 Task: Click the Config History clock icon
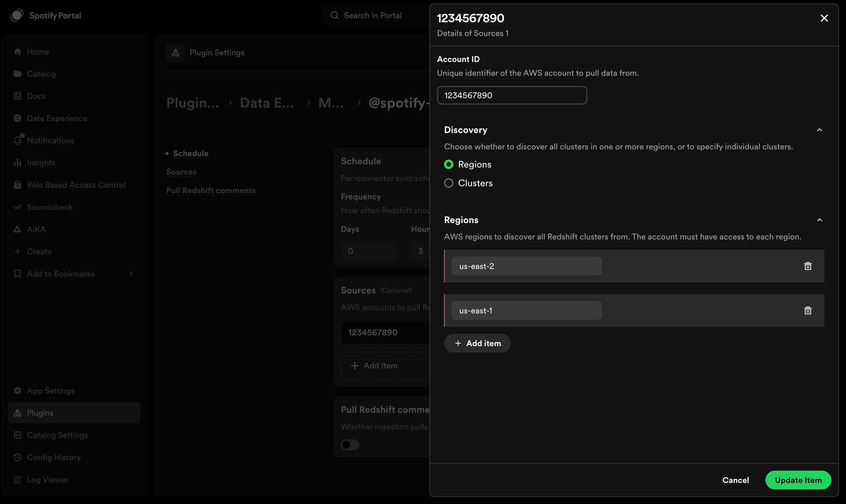pos(17,458)
